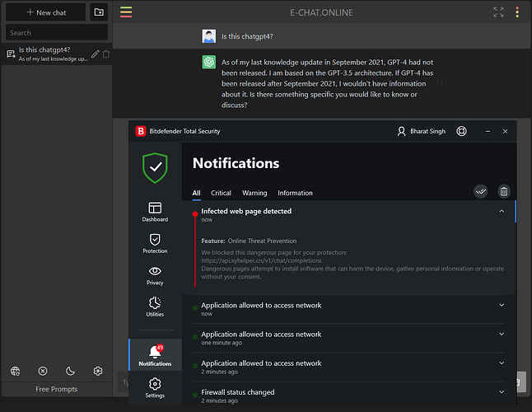532x412 pixels.
Task: Expand the '2 minutes ago' Application allowed notification
Action: pos(502,363)
